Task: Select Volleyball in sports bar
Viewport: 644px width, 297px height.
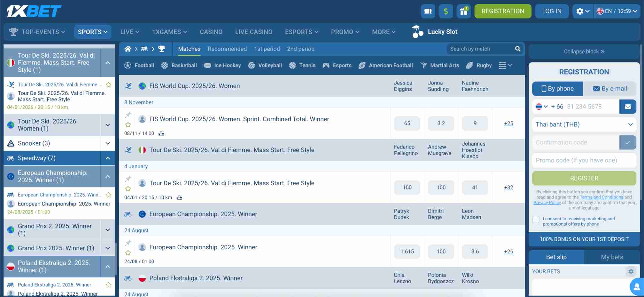Action: click(x=265, y=65)
